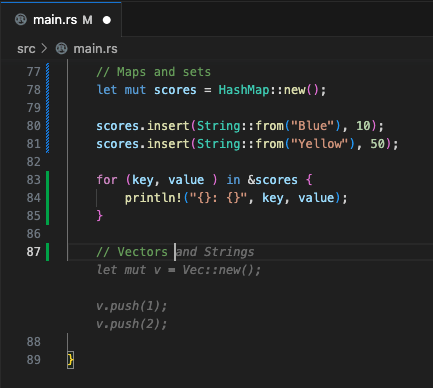Open the src breadcrumb folder
The height and width of the screenshot is (388, 433).
[26, 49]
